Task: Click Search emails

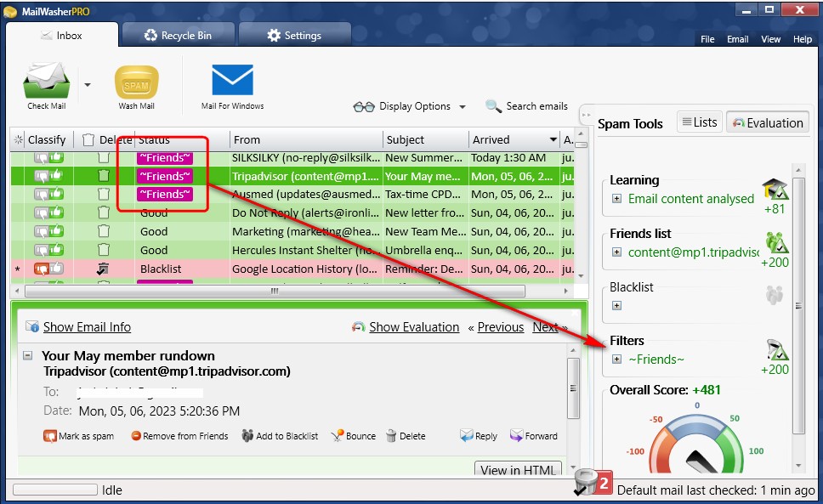Action: coord(527,106)
